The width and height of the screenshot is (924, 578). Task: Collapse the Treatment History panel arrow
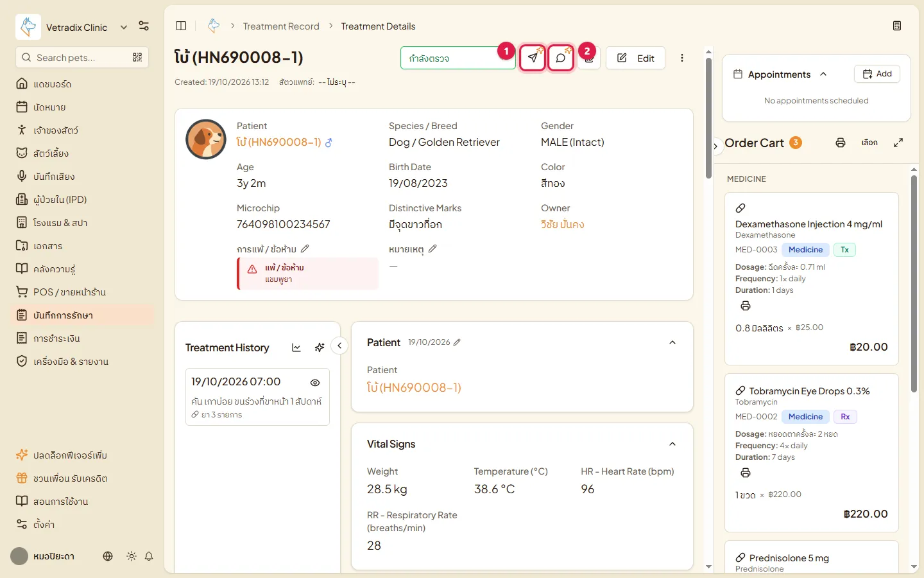pyautogui.click(x=339, y=346)
